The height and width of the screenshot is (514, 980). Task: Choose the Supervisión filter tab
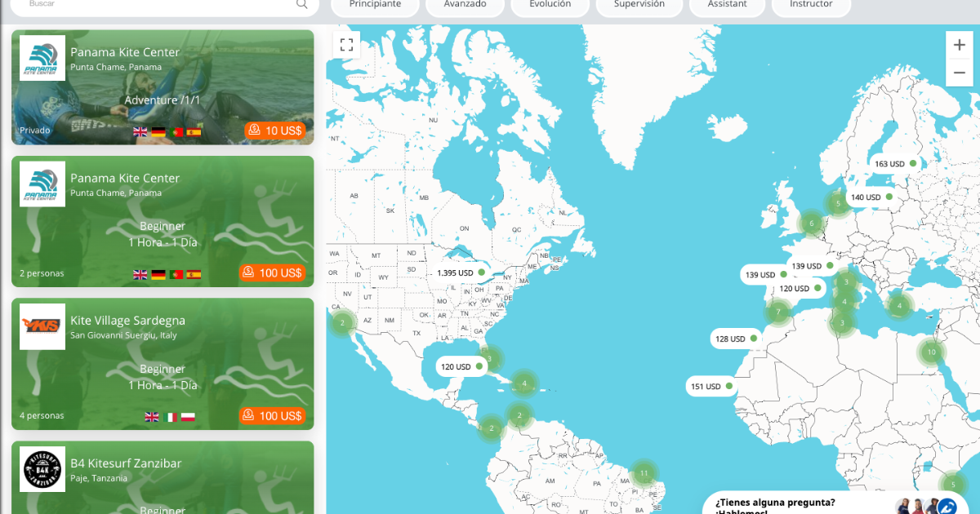coord(639,5)
